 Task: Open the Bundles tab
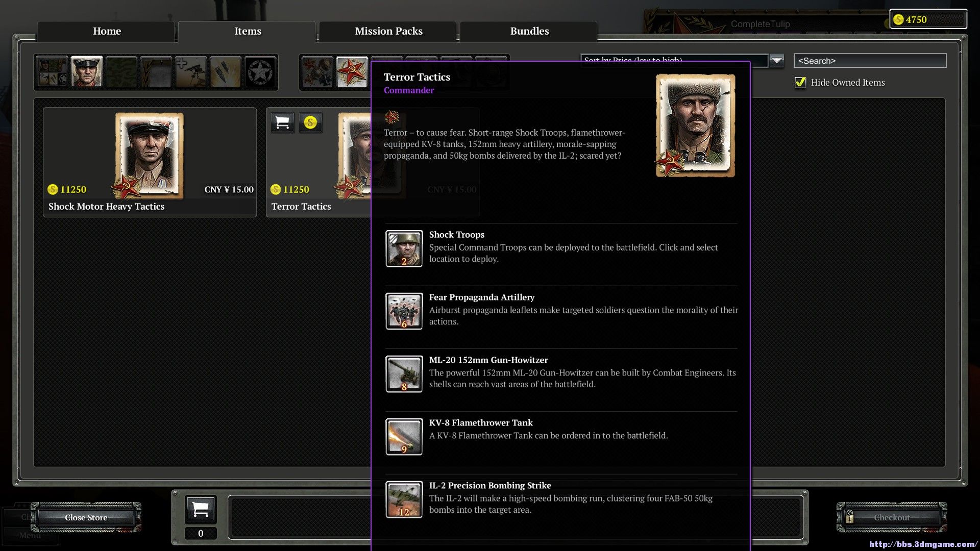pyautogui.click(x=529, y=31)
